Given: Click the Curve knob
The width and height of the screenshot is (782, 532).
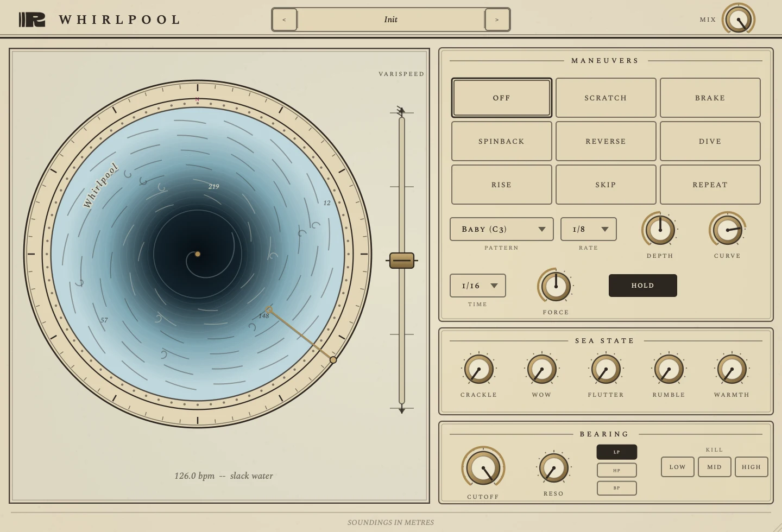Looking at the screenshot, I should pyautogui.click(x=728, y=230).
